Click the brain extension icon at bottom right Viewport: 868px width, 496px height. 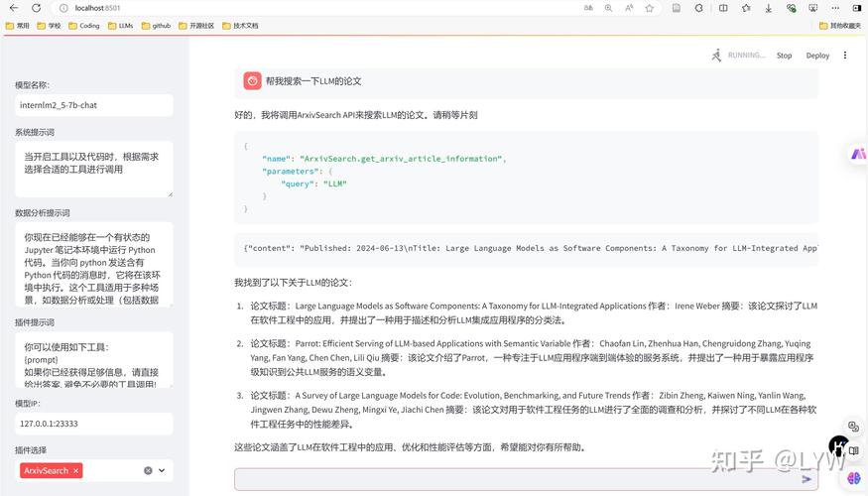click(x=854, y=477)
